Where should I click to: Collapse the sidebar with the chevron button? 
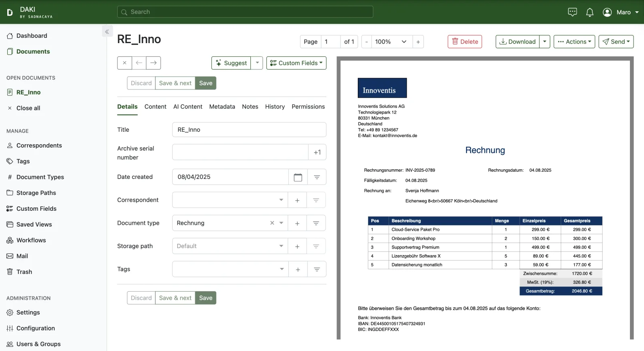(107, 31)
